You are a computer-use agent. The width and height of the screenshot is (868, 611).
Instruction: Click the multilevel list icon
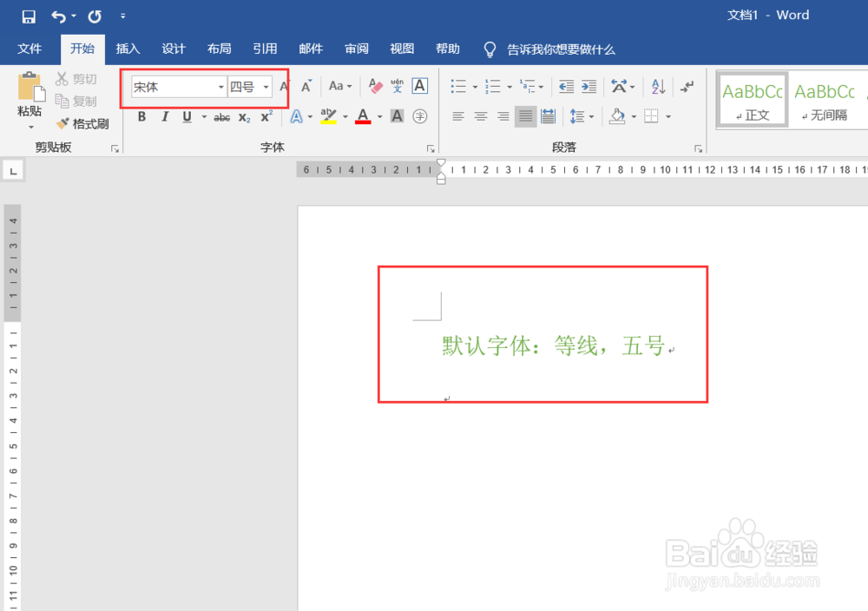[527, 86]
